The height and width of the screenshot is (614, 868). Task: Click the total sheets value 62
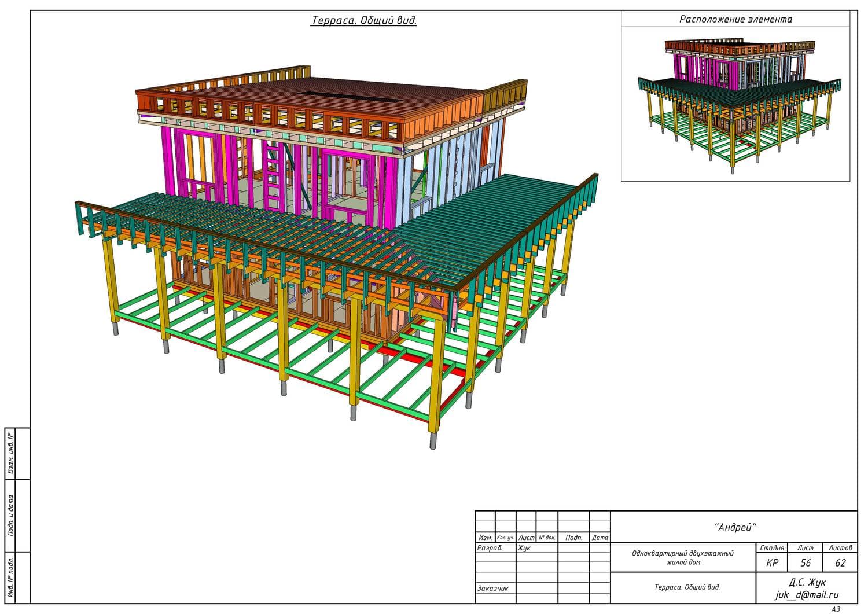click(840, 563)
